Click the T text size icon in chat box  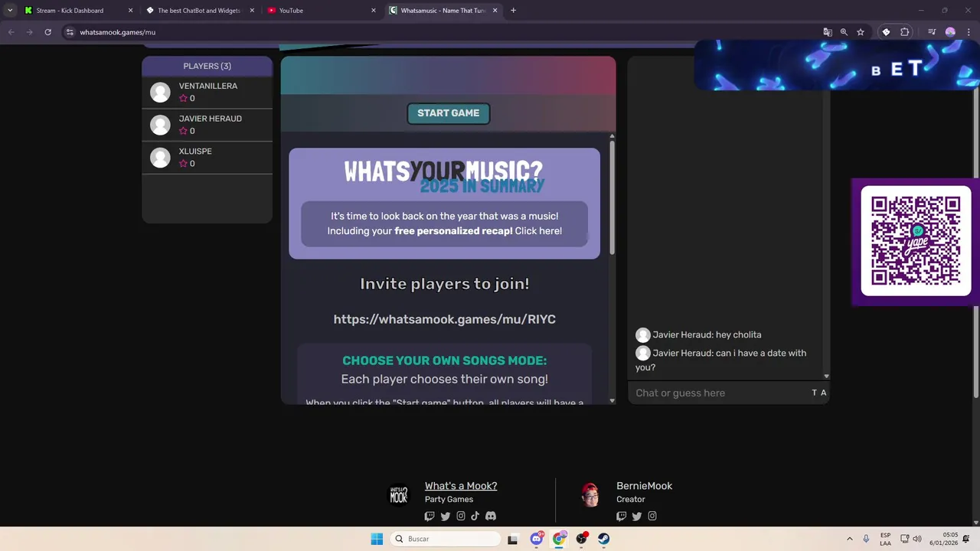coord(815,393)
